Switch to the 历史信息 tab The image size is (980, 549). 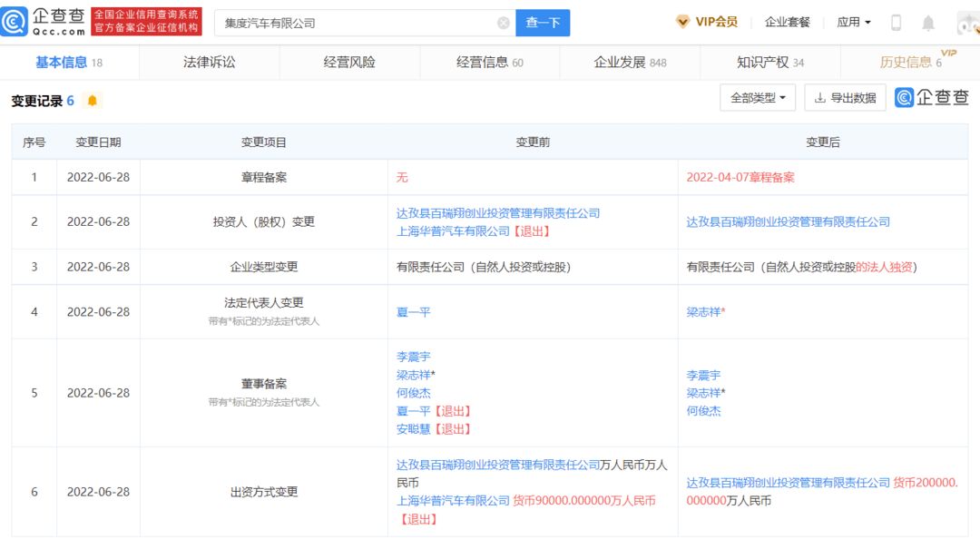point(911,63)
